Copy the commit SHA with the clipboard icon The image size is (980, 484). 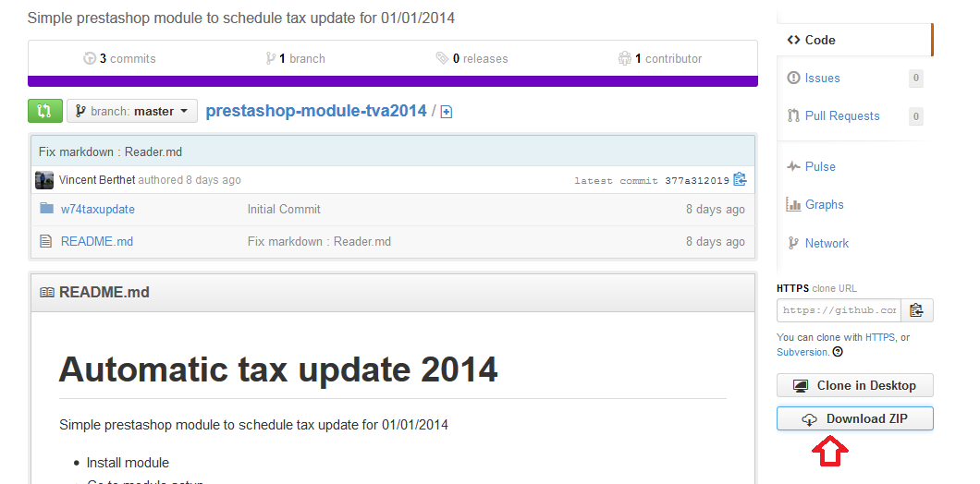coord(740,179)
